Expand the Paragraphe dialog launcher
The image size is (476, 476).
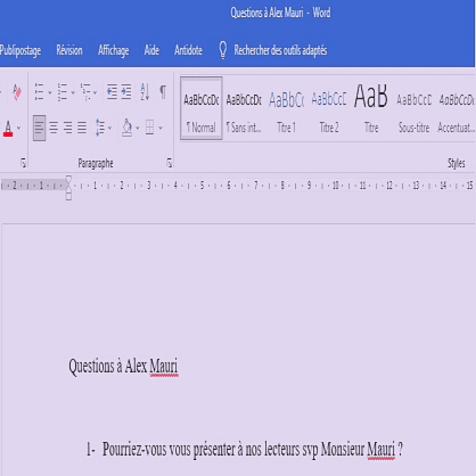click(169, 163)
